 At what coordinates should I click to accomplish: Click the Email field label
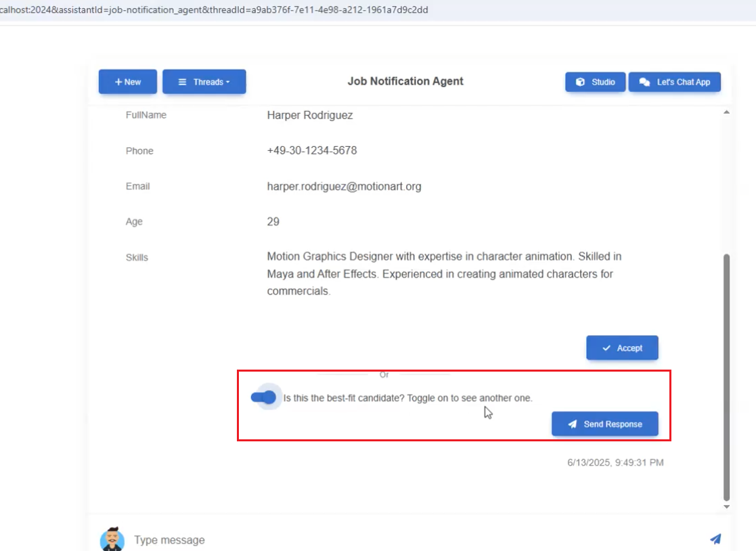(137, 187)
